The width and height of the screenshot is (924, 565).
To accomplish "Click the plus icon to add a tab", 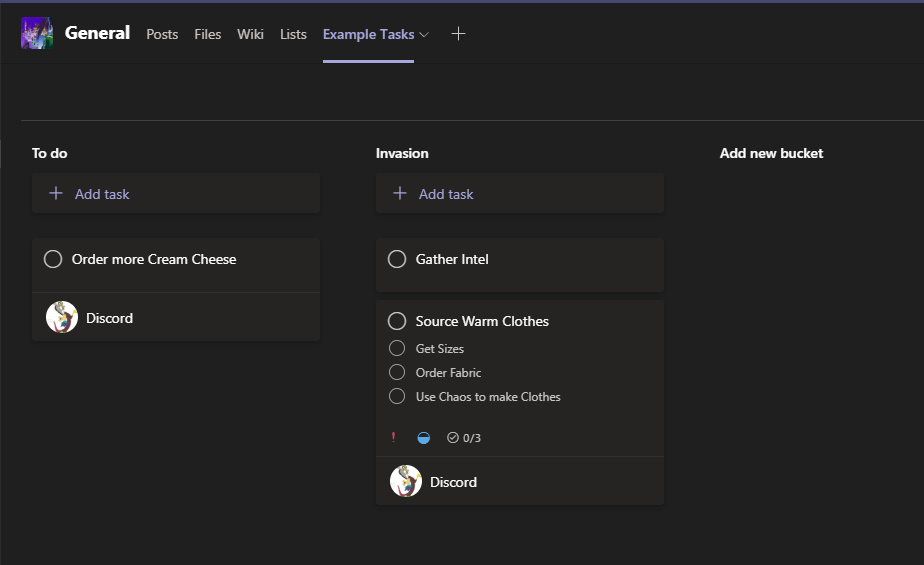I will (x=458, y=34).
